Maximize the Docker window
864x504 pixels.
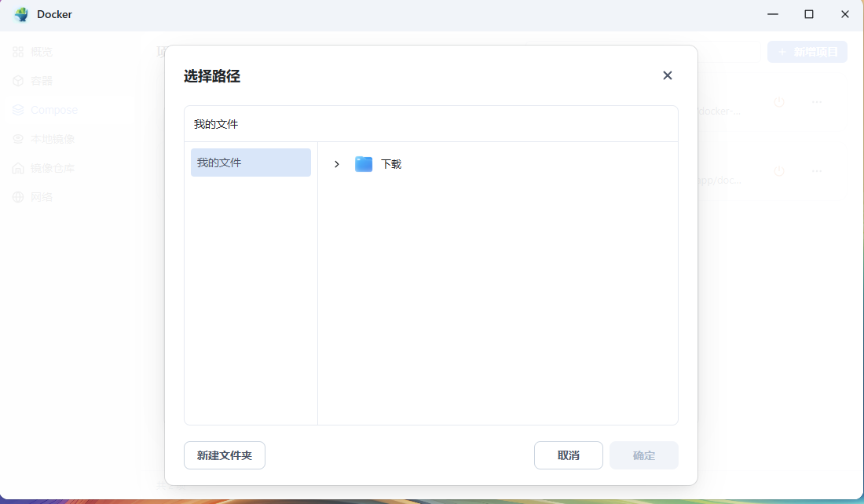tap(809, 14)
